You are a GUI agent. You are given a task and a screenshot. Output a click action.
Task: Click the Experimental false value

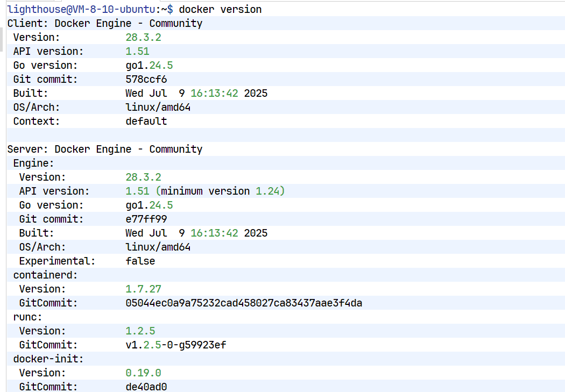140,261
